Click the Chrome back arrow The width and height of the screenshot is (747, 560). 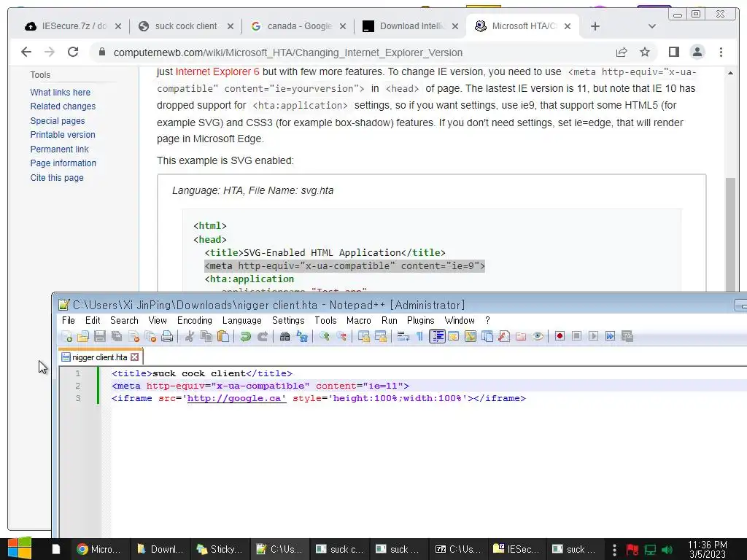tap(26, 52)
